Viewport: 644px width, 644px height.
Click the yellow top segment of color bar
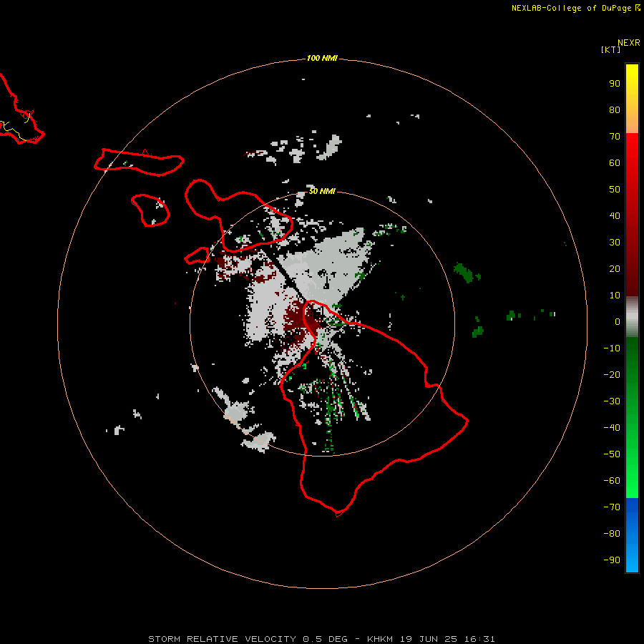(x=632, y=99)
